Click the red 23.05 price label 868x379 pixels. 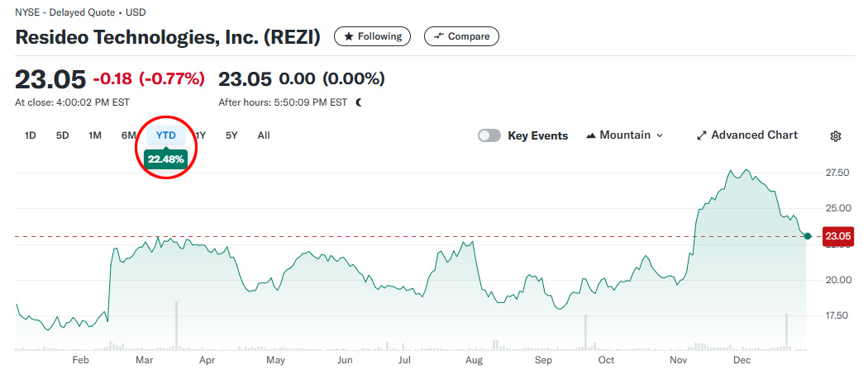(839, 236)
